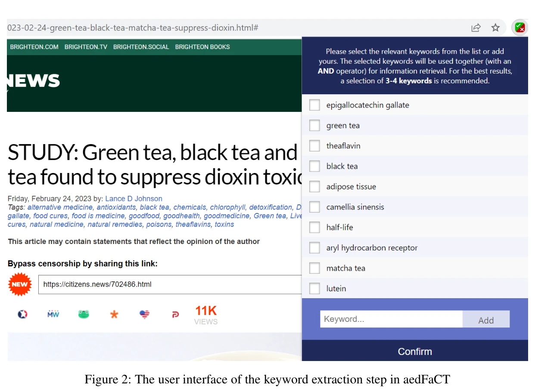This screenshot has width=535, height=392.
Task: Open author Lance D Johnson link
Action: click(134, 199)
